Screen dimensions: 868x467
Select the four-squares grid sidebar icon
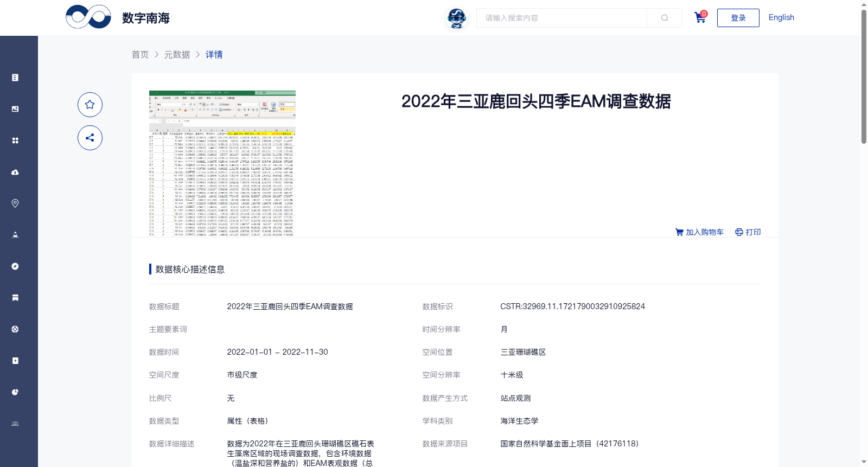pyautogui.click(x=15, y=140)
